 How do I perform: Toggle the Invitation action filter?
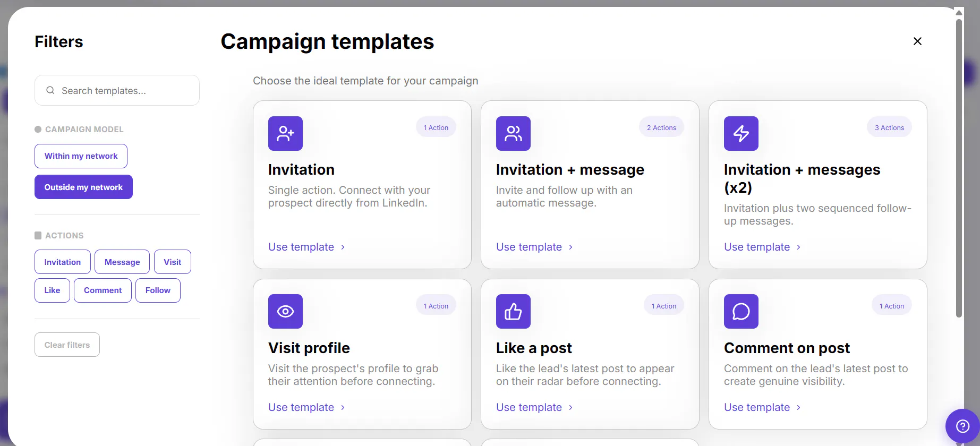point(63,262)
